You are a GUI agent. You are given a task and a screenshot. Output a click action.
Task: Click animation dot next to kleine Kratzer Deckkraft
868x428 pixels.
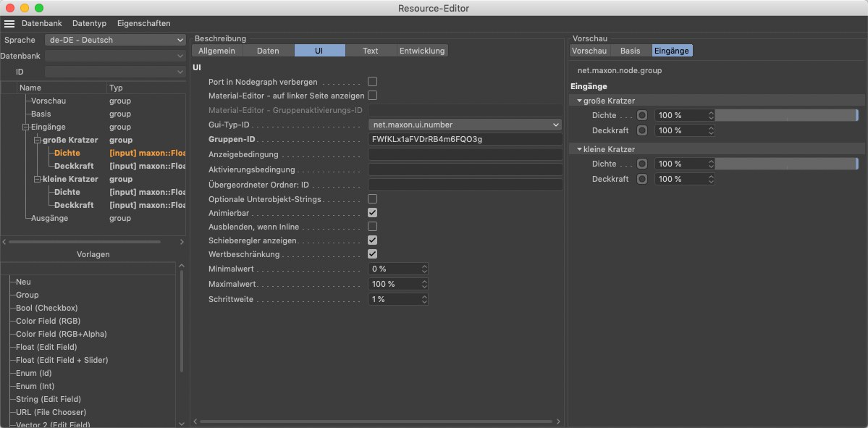click(x=642, y=179)
